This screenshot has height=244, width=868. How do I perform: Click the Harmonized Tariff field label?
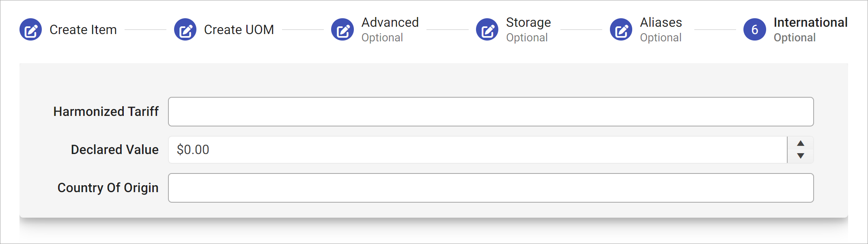point(106,111)
